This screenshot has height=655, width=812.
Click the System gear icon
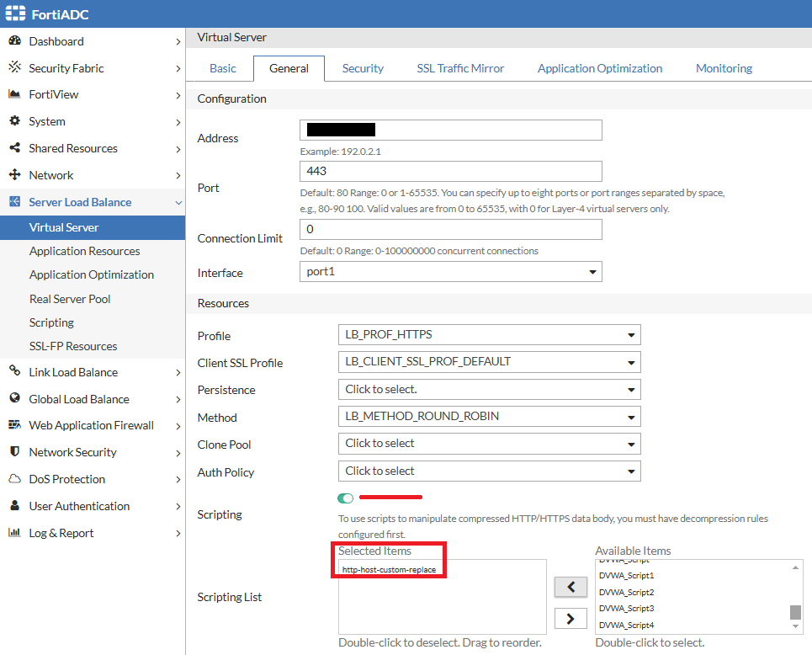(14, 121)
